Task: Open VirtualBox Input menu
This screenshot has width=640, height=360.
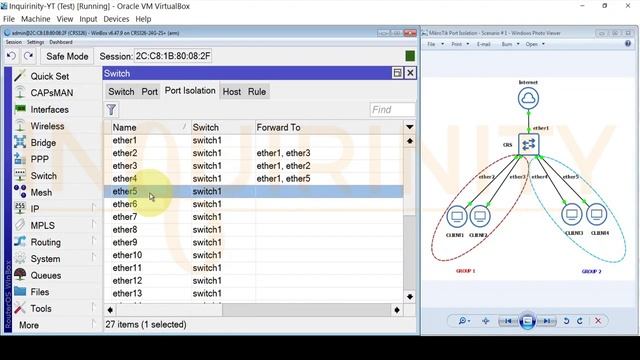Action: point(88,19)
